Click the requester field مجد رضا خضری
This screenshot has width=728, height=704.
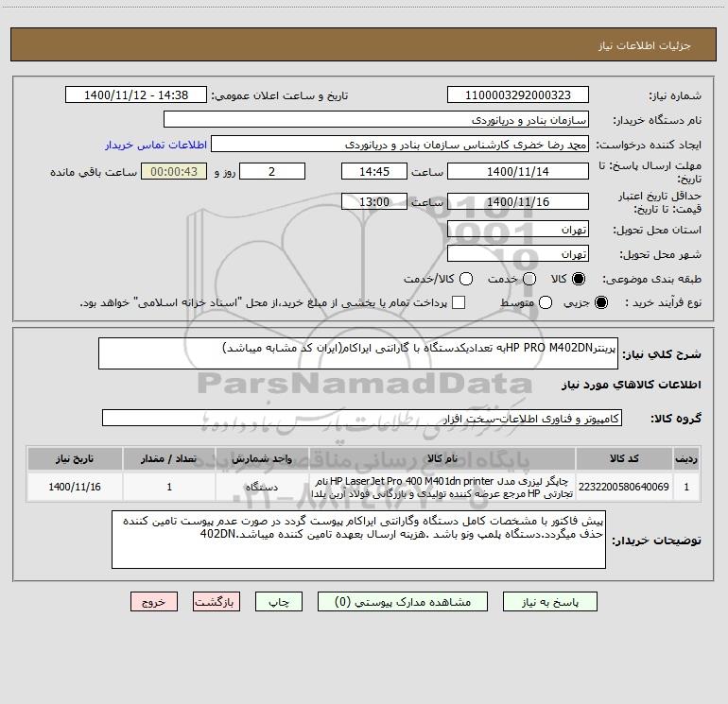[x=400, y=145]
